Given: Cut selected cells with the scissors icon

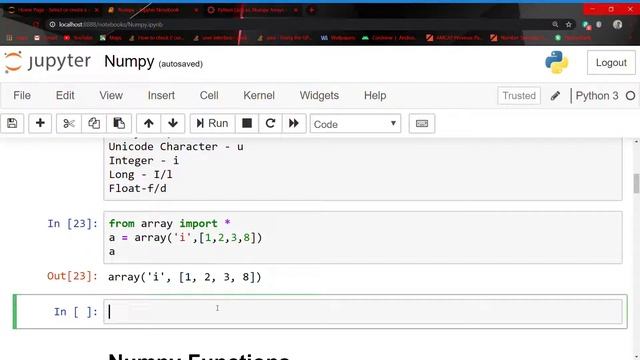Looking at the screenshot, I should [69, 123].
